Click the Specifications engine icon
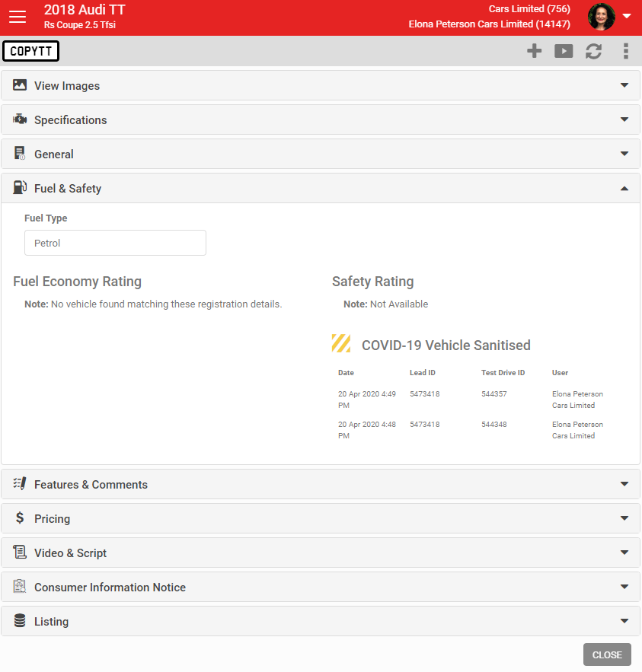Image resolution: width=642 pixels, height=672 pixels. coord(20,119)
